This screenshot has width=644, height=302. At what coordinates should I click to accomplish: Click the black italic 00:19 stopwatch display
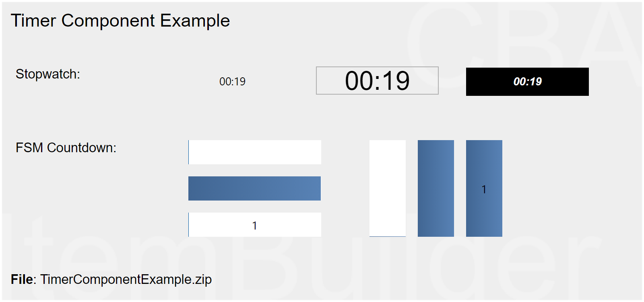click(x=527, y=82)
